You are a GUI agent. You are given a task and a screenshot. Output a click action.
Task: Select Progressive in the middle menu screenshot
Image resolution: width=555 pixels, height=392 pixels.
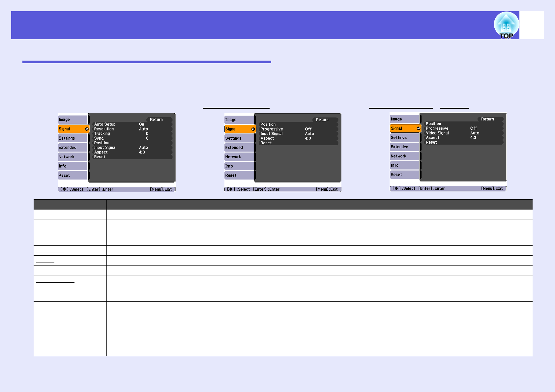(298, 129)
